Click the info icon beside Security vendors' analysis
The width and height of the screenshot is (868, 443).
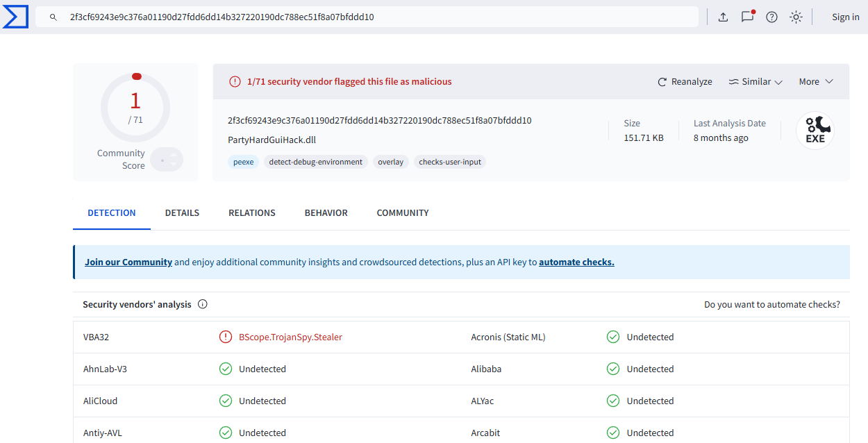tap(203, 304)
